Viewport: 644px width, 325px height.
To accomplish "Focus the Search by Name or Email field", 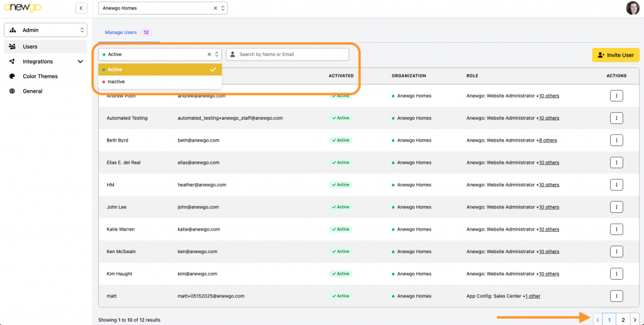I will coord(287,54).
